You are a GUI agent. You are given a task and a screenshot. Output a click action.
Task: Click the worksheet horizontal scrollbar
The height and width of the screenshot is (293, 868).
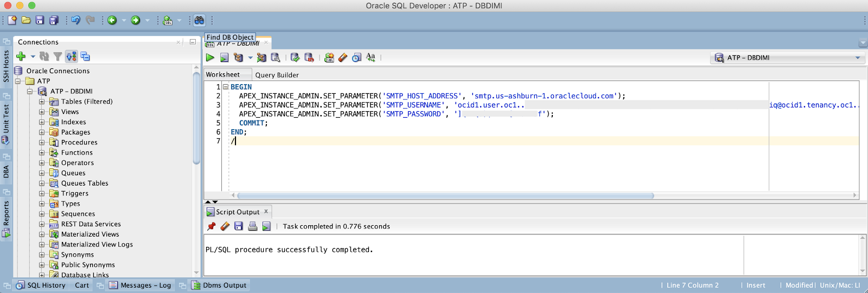[x=445, y=195]
